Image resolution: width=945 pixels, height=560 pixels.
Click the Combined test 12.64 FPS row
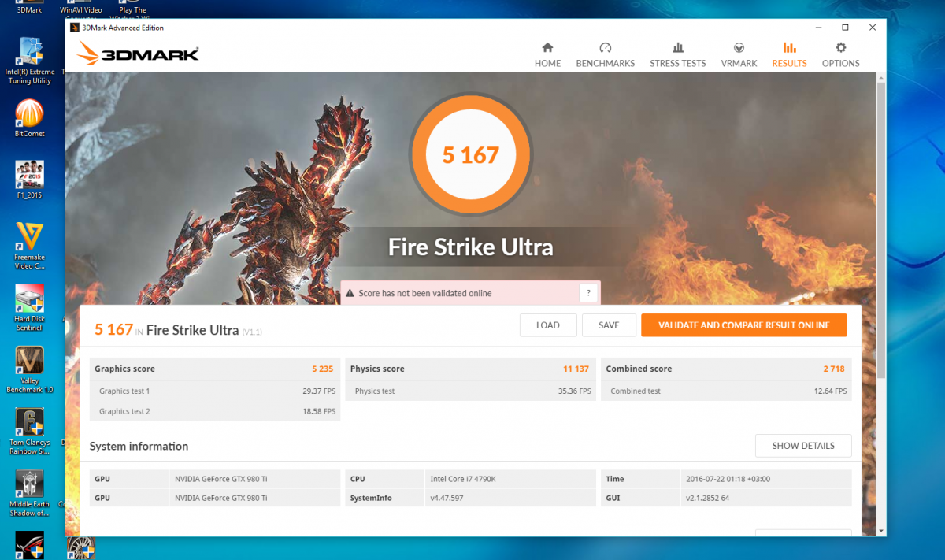[x=726, y=391]
